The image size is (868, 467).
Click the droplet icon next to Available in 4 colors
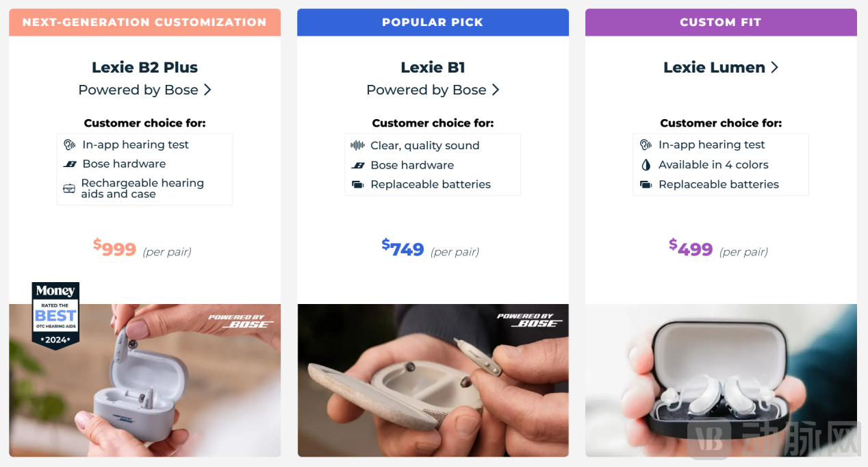pyautogui.click(x=646, y=164)
